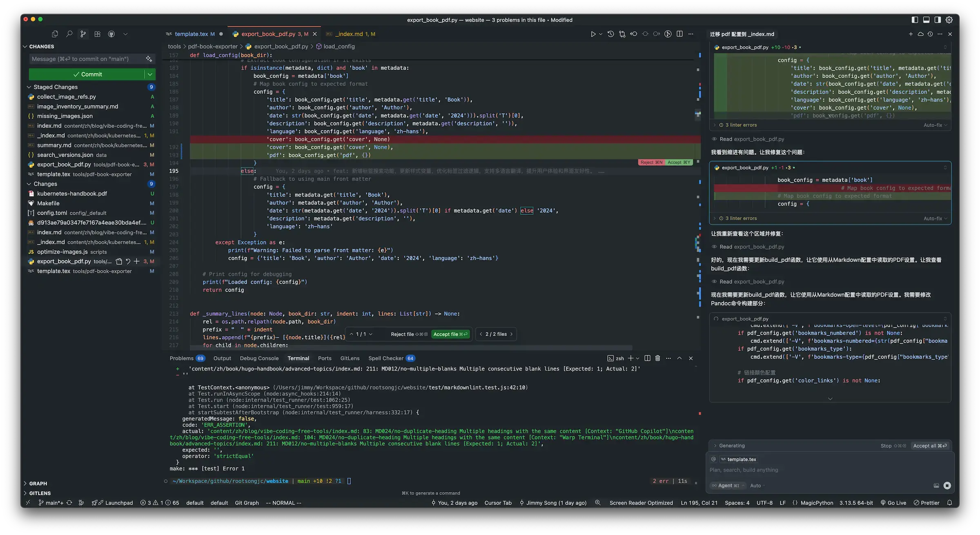Click the notifications bell in status bar
Screen dimensions: 980x535
tap(950, 503)
